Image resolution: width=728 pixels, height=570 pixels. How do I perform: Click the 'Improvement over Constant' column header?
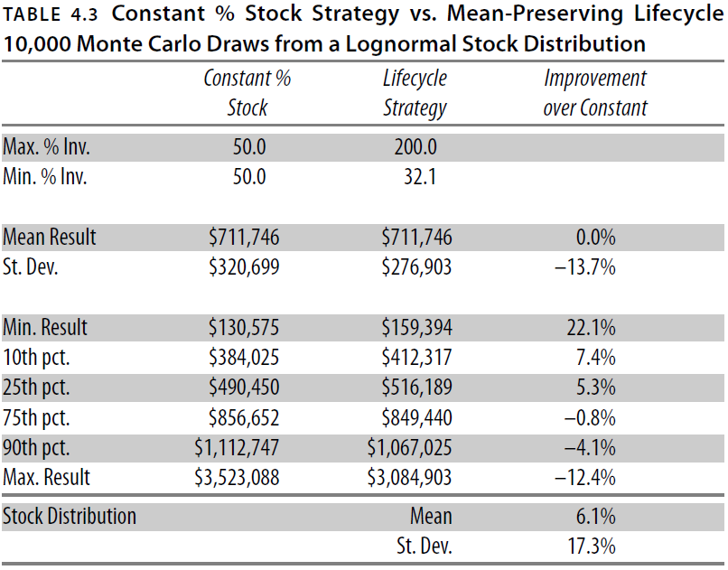coord(595,92)
